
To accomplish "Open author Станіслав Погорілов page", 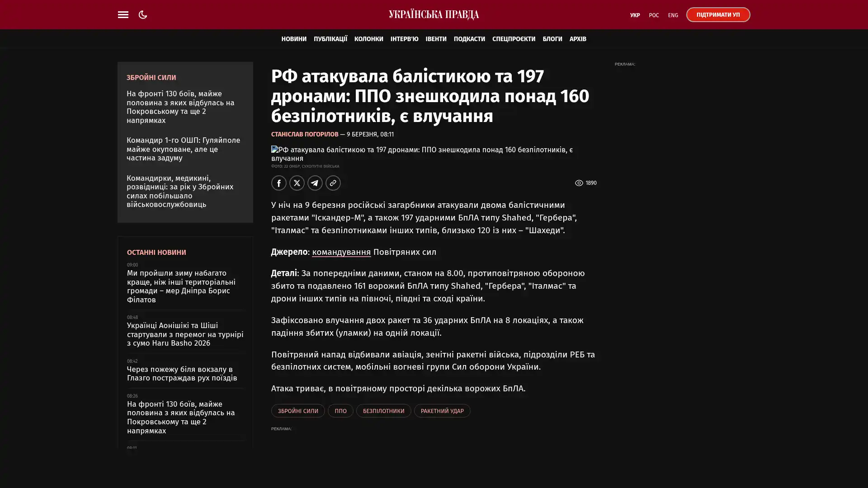I will pos(304,134).
